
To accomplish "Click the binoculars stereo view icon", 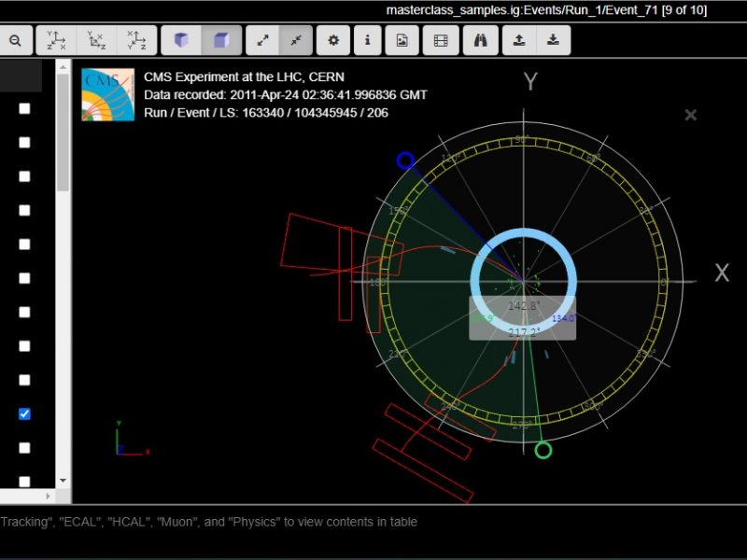I will (x=480, y=40).
